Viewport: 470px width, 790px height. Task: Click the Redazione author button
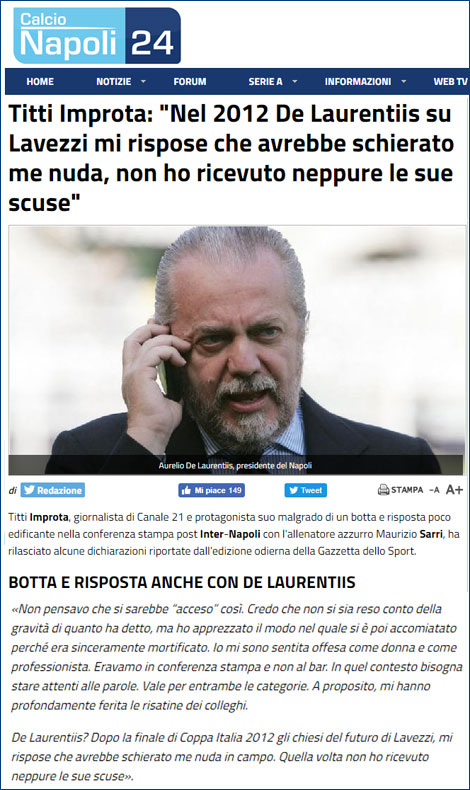53,490
